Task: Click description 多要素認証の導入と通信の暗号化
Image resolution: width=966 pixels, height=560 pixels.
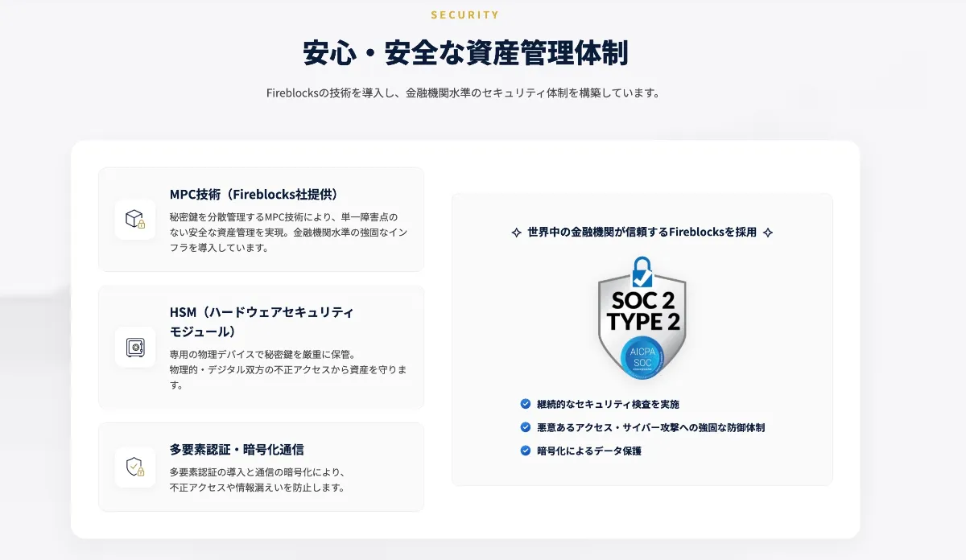Action: coord(258,480)
